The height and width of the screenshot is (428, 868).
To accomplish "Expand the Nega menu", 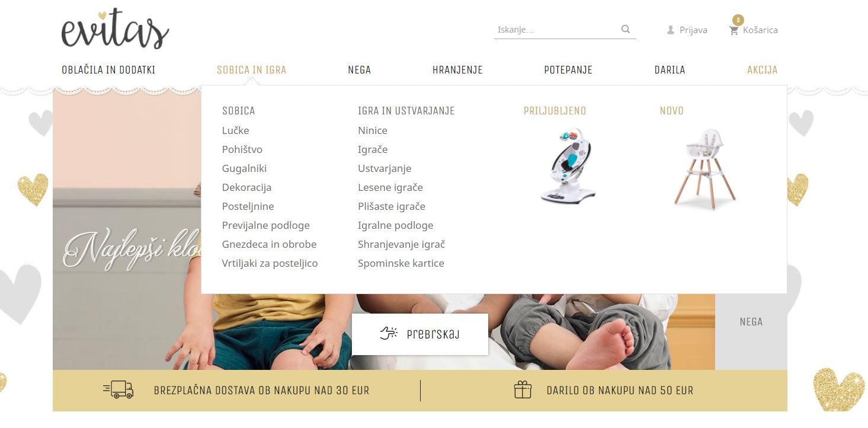I will (359, 70).
